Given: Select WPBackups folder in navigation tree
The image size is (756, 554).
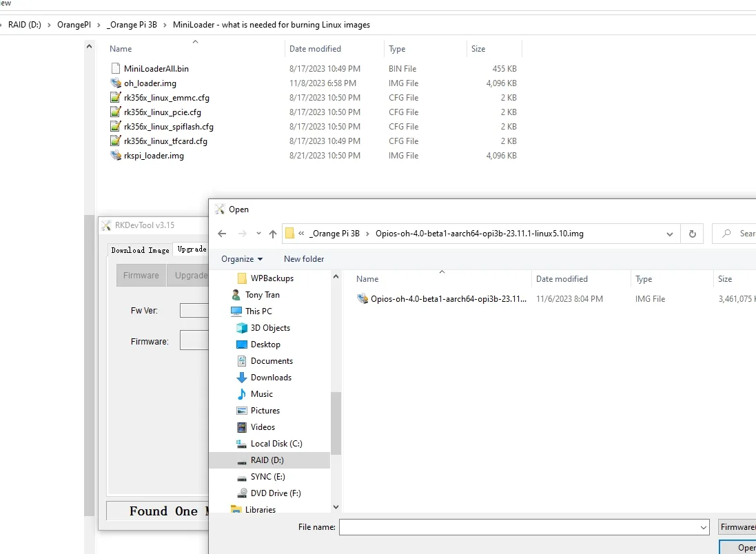Looking at the screenshot, I should pyautogui.click(x=272, y=278).
